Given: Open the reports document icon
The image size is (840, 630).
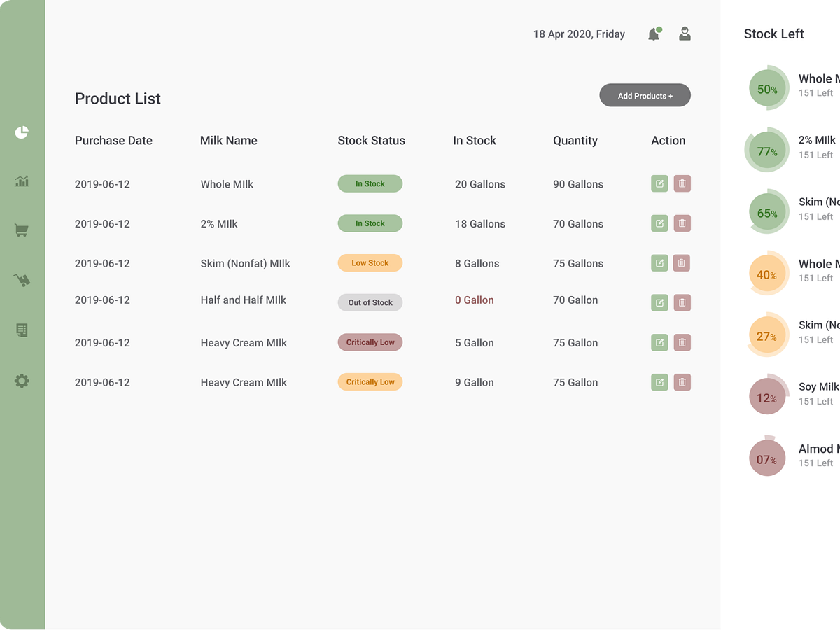Looking at the screenshot, I should click(22, 330).
